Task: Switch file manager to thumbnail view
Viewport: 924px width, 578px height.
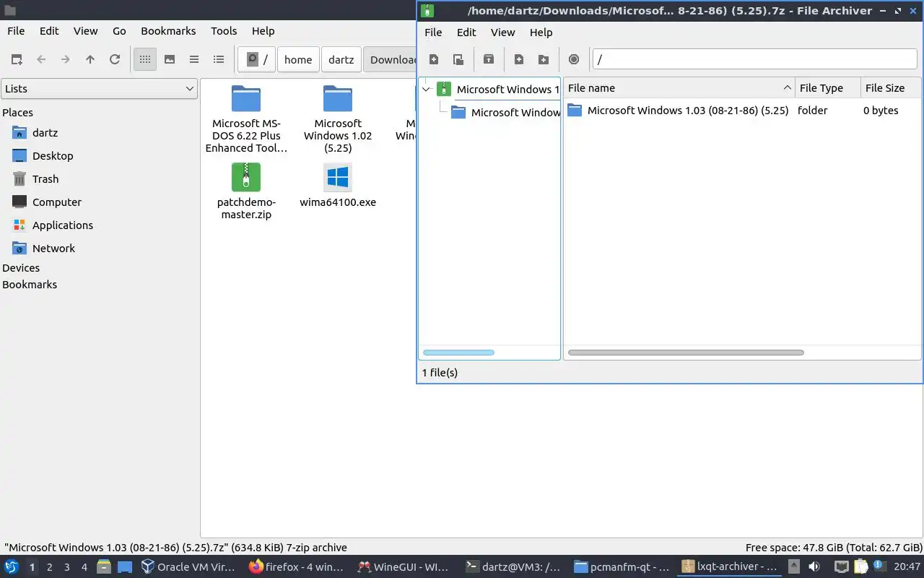Action: click(x=170, y=59)
